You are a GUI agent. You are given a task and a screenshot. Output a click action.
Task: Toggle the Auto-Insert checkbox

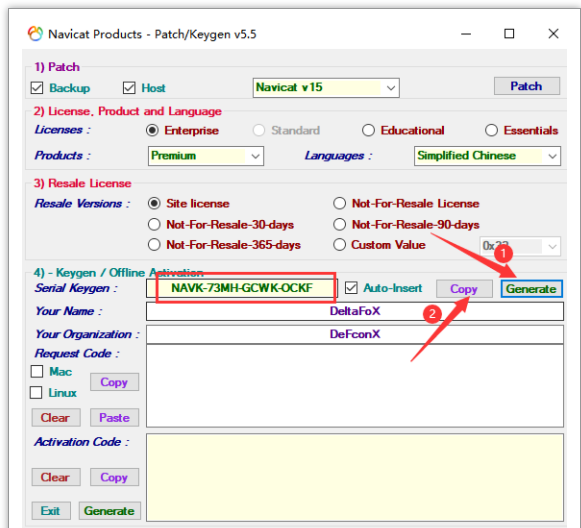tap(351, 288)
